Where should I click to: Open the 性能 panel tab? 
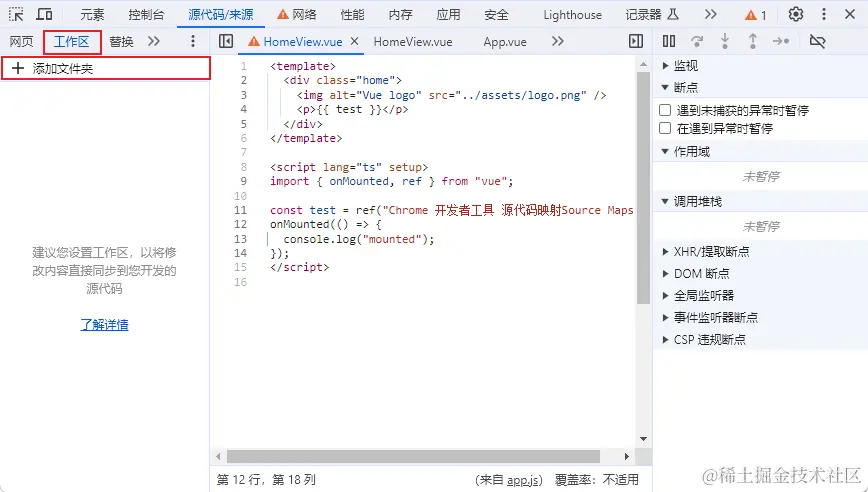353,15
